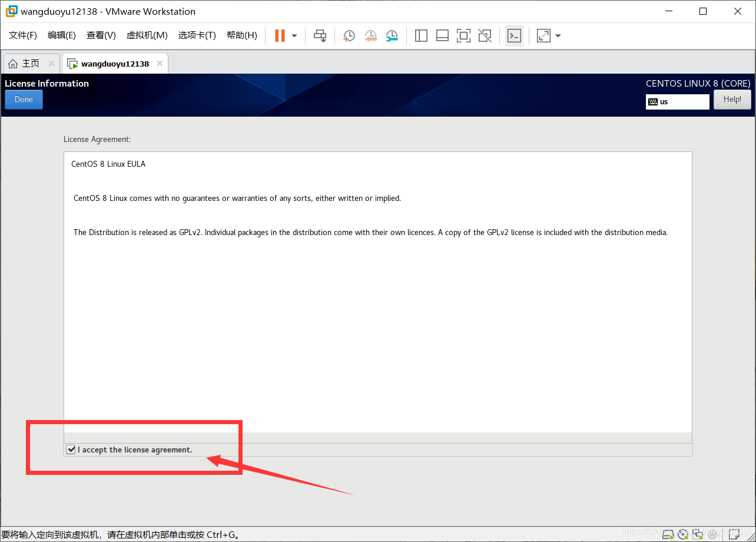Open the 查看(V) menu
The height and width of the screenshot is (542, 756).
[x=101, y=35]
